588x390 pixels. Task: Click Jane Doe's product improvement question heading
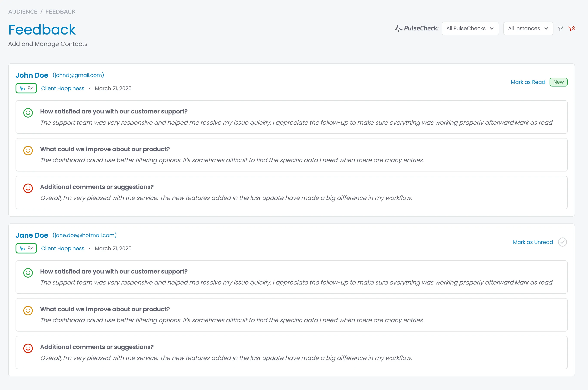(105, 309)
